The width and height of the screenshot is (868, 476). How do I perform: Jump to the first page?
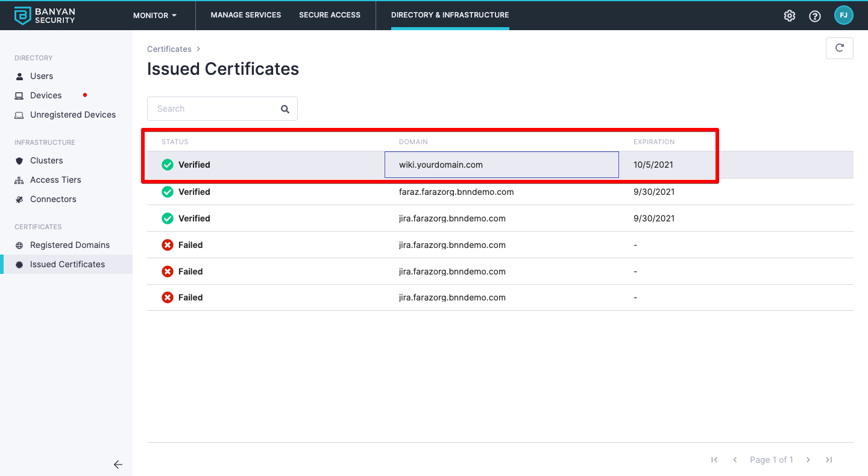(714, 460)
